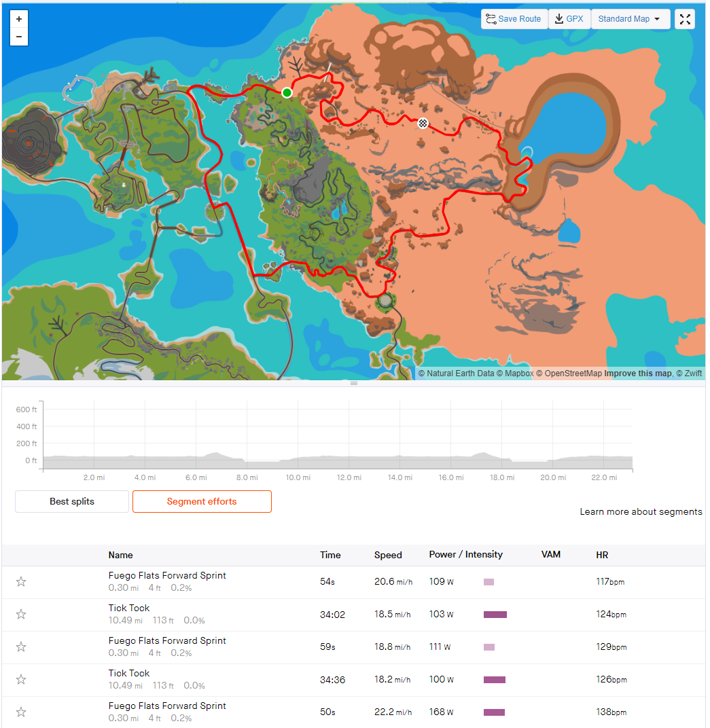Open Fuego Flats Forward Sprint segment with 168 W
710x728 pixels.
click(x=167, y=705)
